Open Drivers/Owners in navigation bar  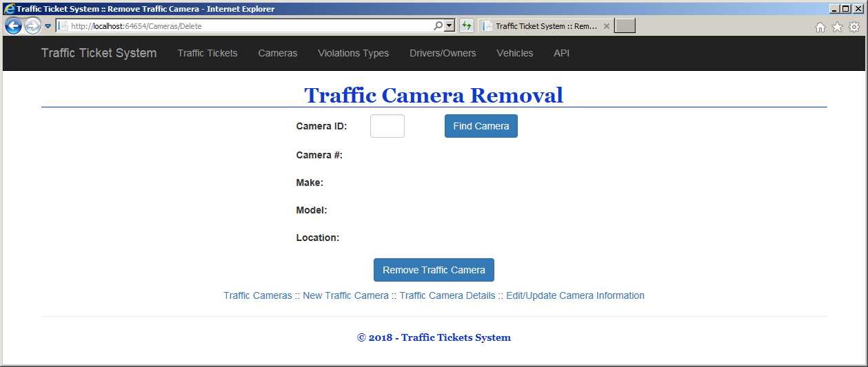pyautogui.click(x=443, y=53)
